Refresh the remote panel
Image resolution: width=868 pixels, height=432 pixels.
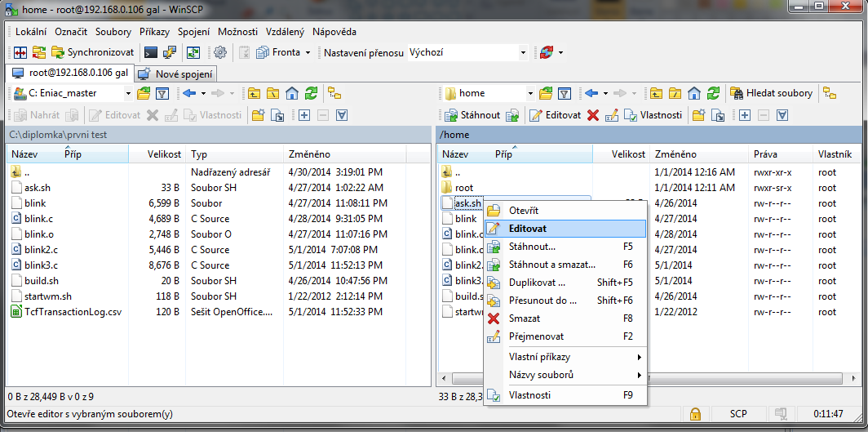(x=714, y=93)
